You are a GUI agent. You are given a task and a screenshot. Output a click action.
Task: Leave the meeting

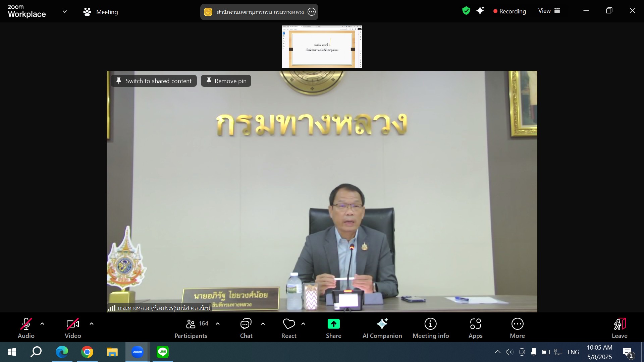tap(619, 328)
